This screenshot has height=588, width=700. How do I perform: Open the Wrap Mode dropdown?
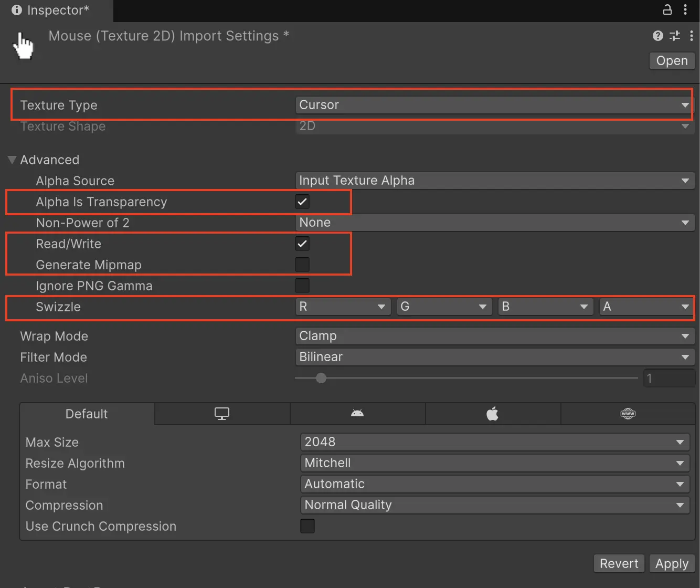pos(494,336)
